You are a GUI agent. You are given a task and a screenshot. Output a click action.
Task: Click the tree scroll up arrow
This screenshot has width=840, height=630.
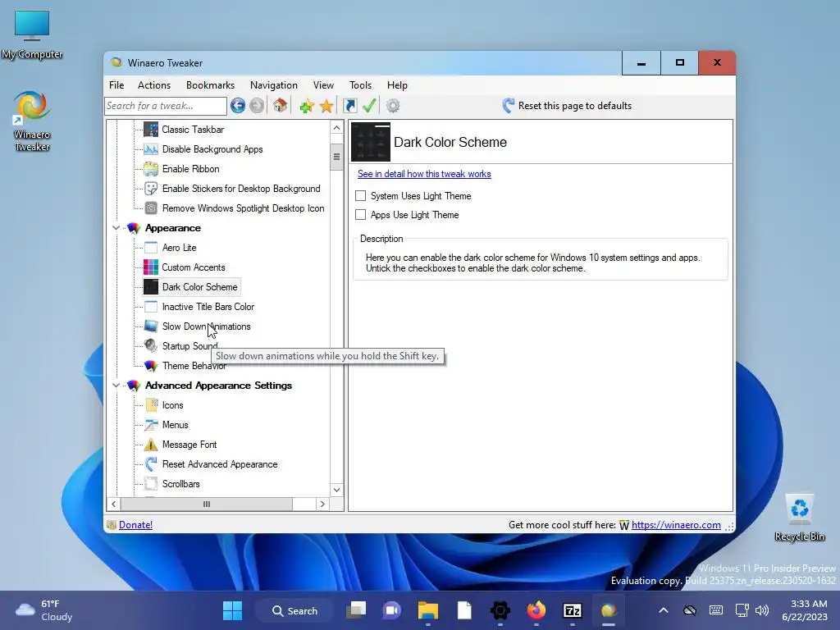pyautogui.click(x=336, y=127)
